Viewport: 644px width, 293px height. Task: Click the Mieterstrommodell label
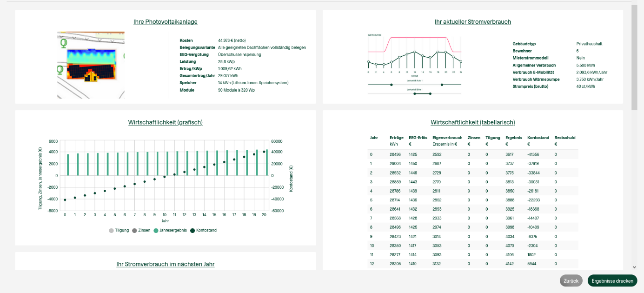click(531, 58)
